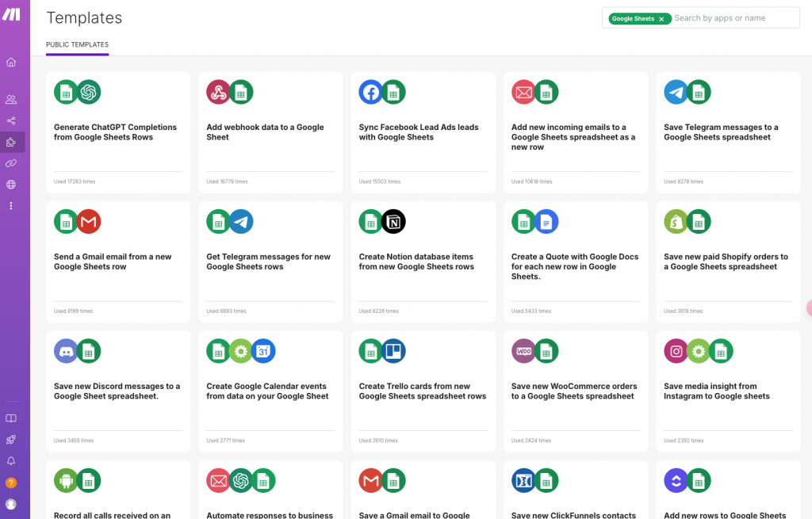Click the Android icon on Record all calls card
Viewport: 812px width, 519px height.
tap(66, 481)
